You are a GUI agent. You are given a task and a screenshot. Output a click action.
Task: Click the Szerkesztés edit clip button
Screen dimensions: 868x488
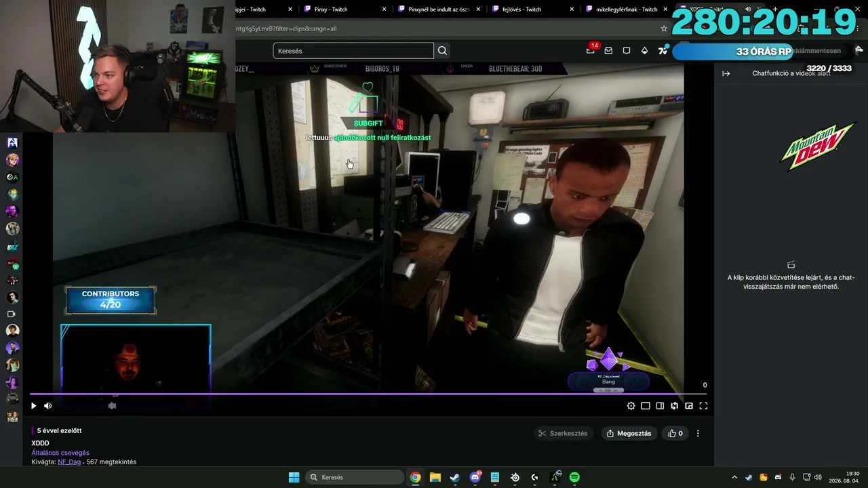563,434
